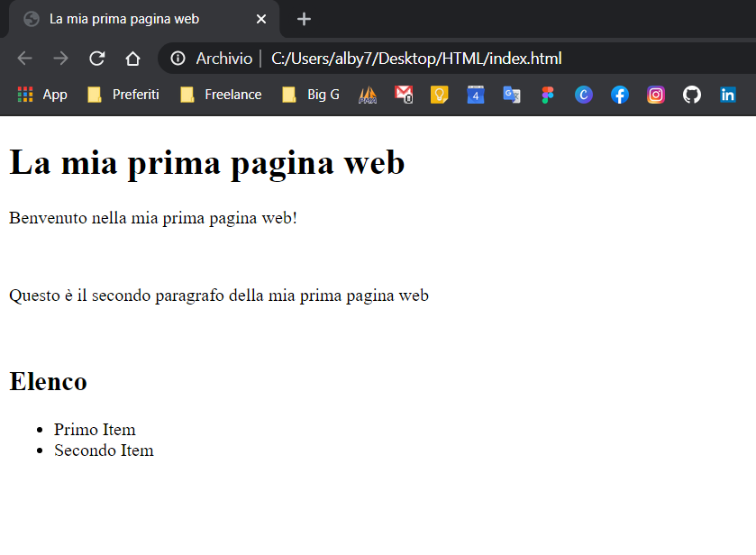The image size is (756, 555).
Task: Open the Gmail bookmark
Action: point(403,95)
